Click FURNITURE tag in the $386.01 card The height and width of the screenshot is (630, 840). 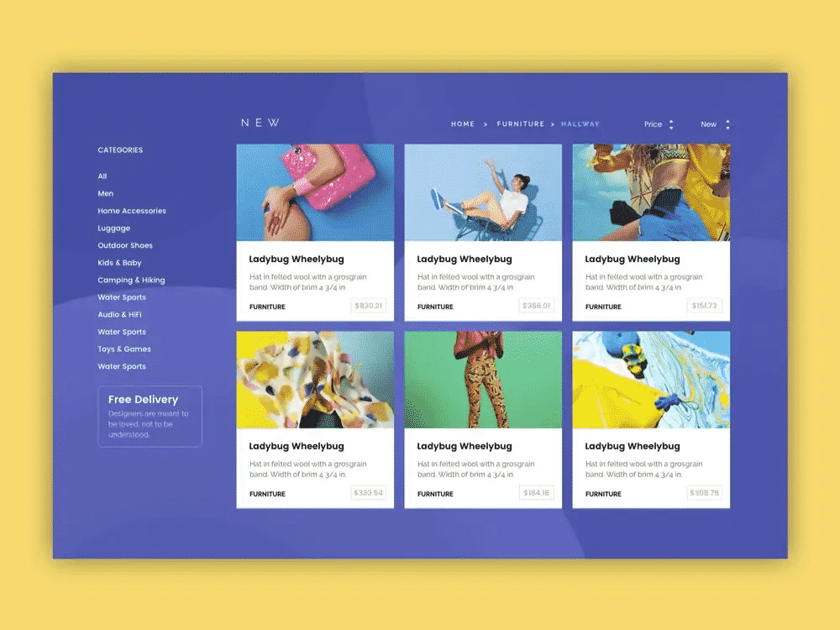(x=435, y=307)
